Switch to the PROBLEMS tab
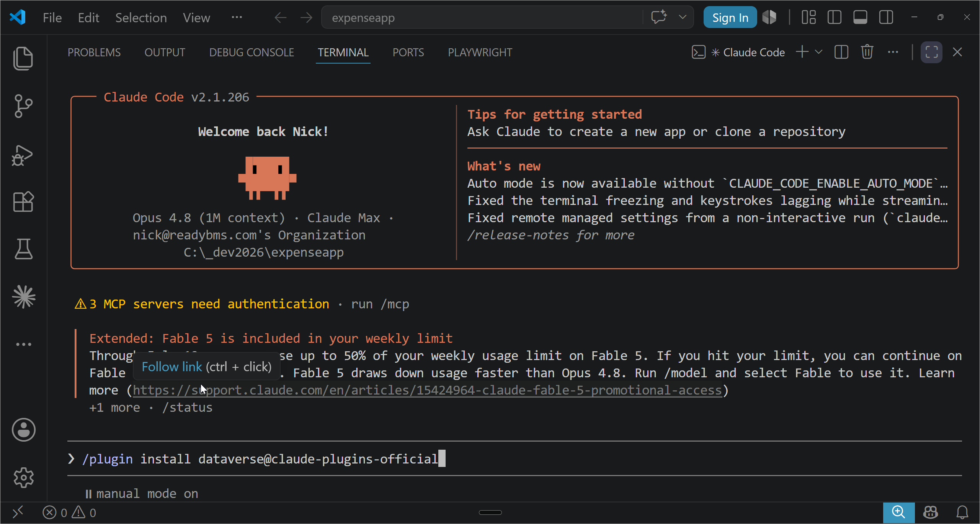 pos(94,52)
